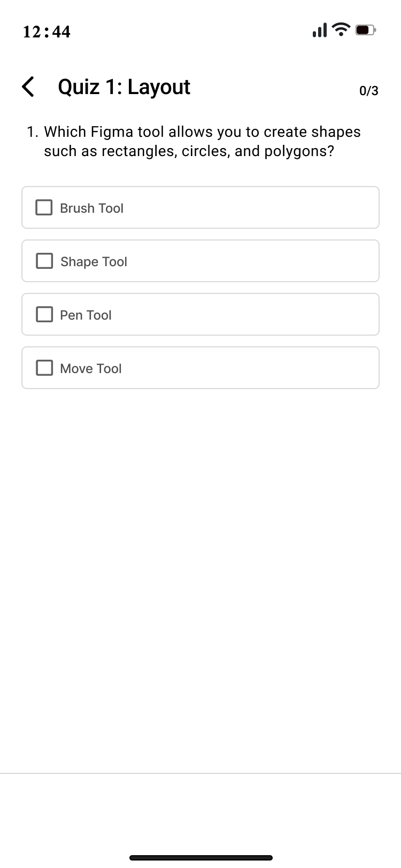
Task: Tap the Quiz 1: Layout title
Action: (124, 87)
